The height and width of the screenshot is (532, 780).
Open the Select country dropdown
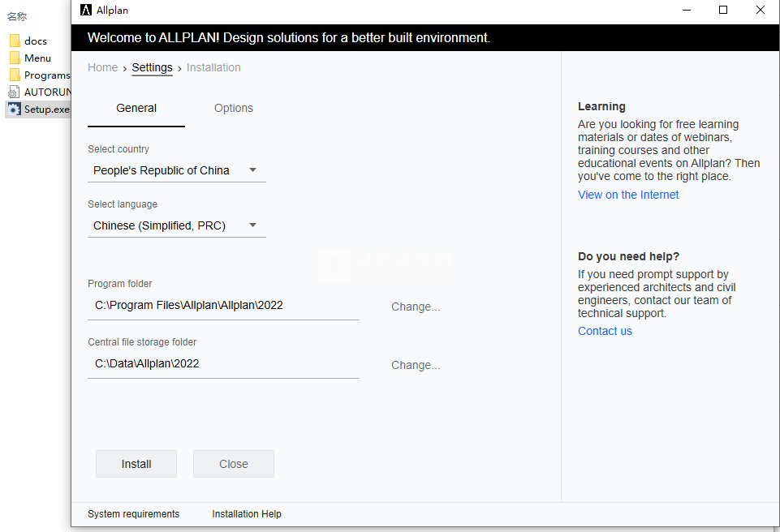tap(177, 170)
